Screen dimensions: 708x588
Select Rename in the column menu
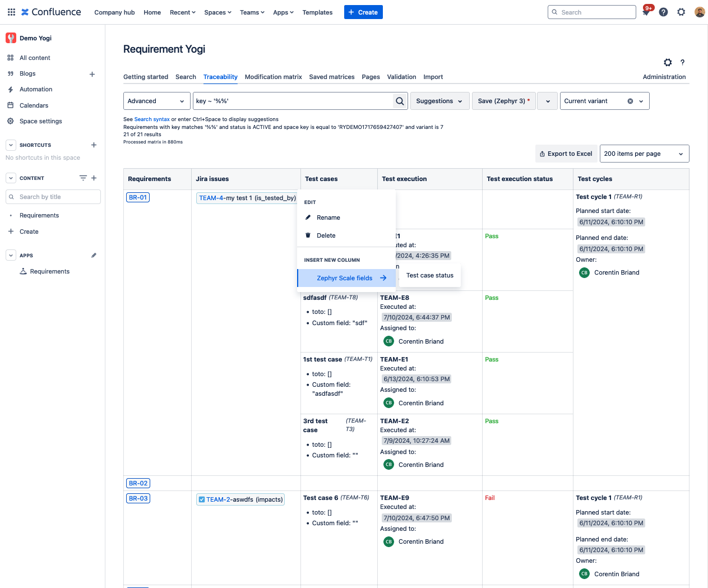click(x=328, y=217)
